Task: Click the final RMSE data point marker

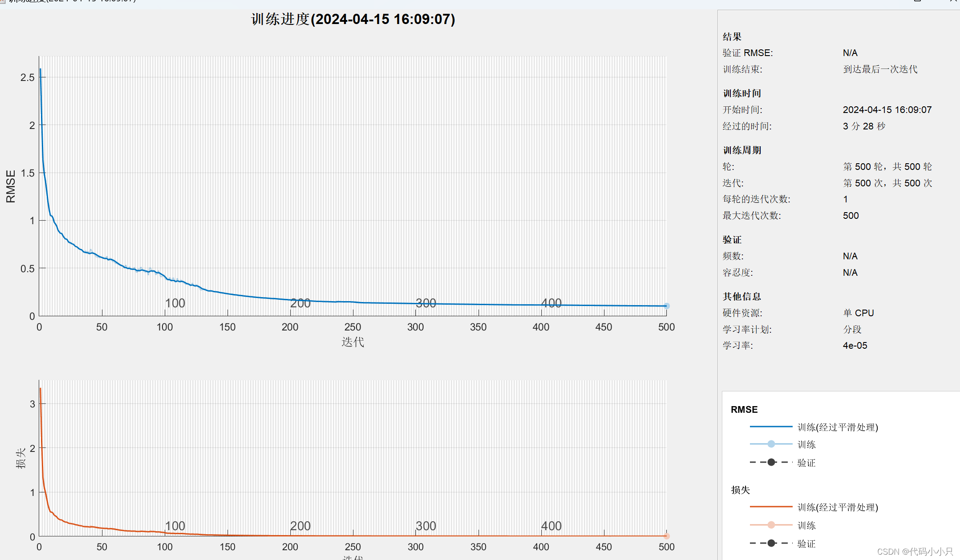Action: (666, 306)
